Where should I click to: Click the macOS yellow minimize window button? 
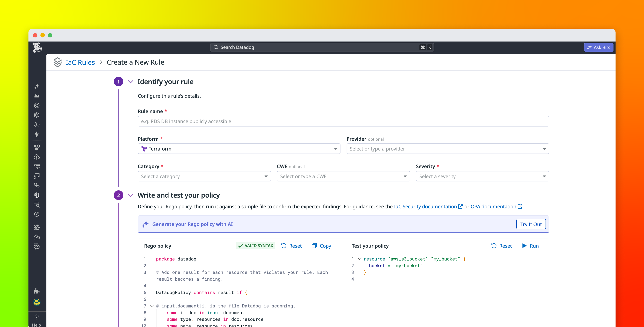click(x=43, y=35)
